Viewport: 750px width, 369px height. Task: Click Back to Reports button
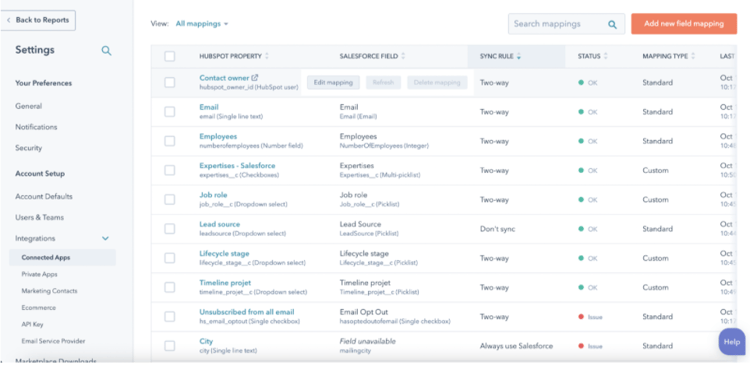tap(38, 20)
